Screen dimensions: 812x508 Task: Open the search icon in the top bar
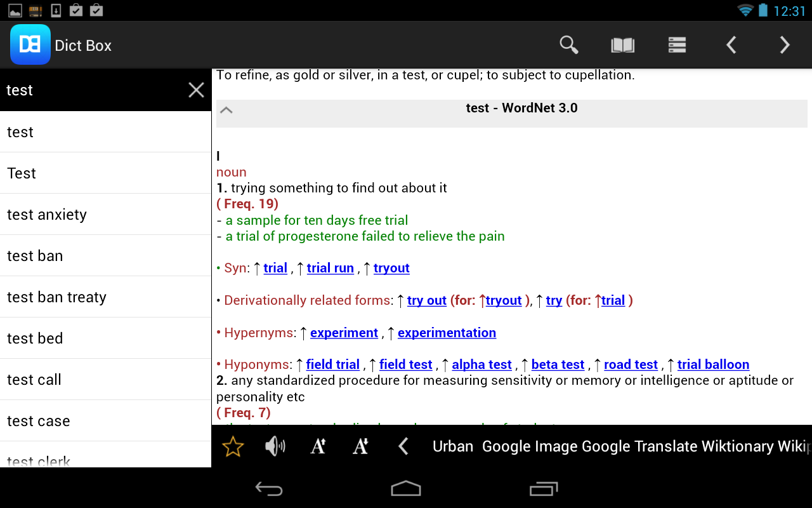tap(568, 44)
